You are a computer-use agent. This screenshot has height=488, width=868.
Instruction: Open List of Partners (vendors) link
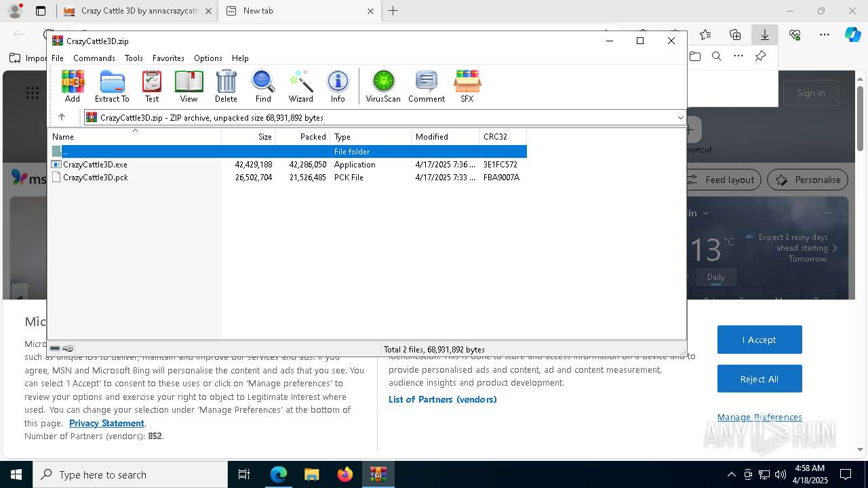tap(443, 399)
